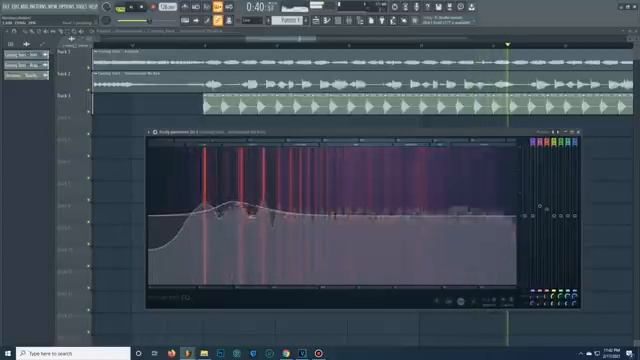The height and width of the screenshot is (360, 640).
Task: Click the loop recording icon
Action: pyautogui.click(x=229, y=7)
